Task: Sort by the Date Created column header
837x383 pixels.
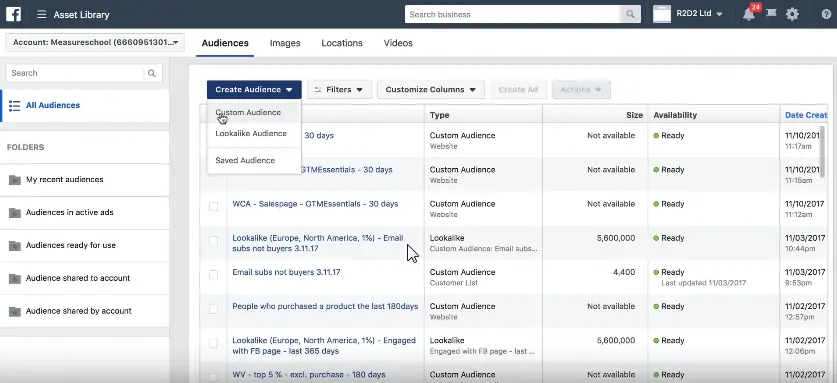Action: click(x=806, y=115)
